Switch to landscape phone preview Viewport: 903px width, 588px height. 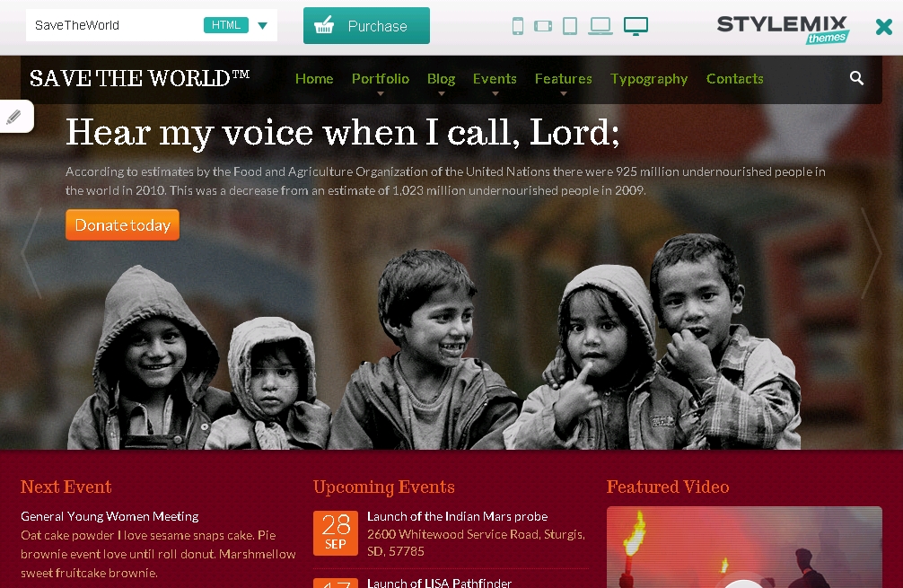[543, 26]
